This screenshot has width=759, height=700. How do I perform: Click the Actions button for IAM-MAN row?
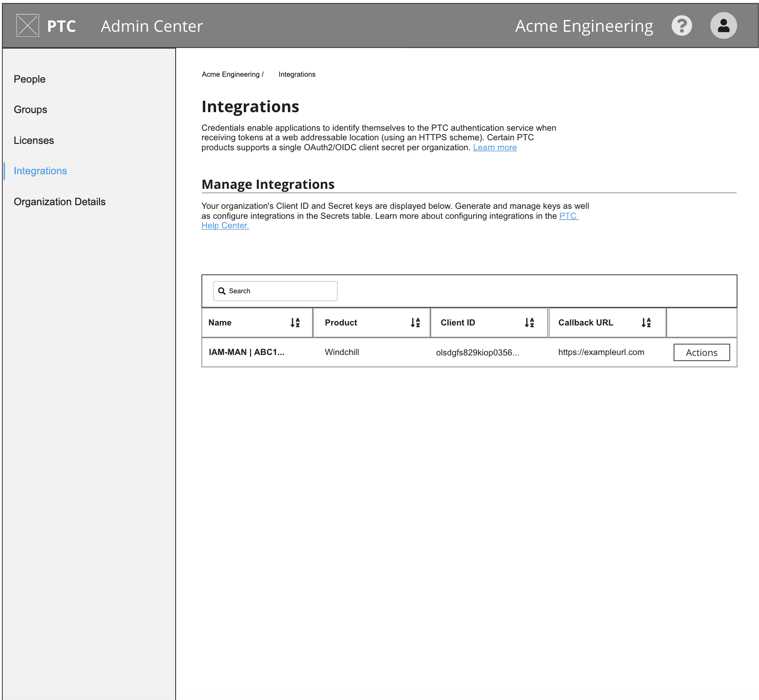coord(701,352)
